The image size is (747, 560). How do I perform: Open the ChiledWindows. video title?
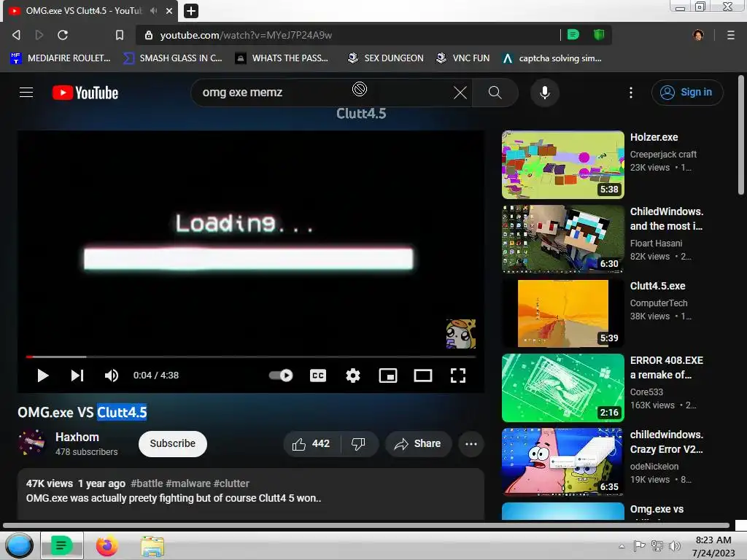click(667, 219)
